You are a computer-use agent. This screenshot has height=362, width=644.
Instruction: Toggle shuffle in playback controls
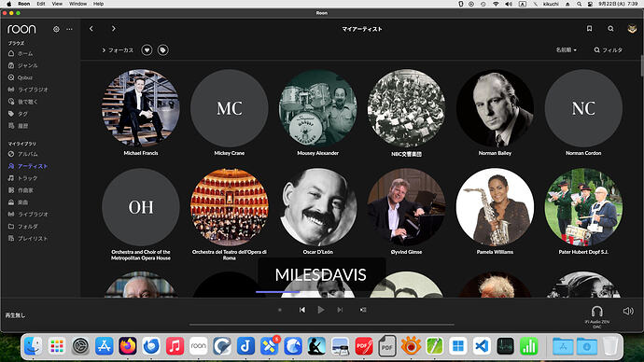click(x=363, y=310)
